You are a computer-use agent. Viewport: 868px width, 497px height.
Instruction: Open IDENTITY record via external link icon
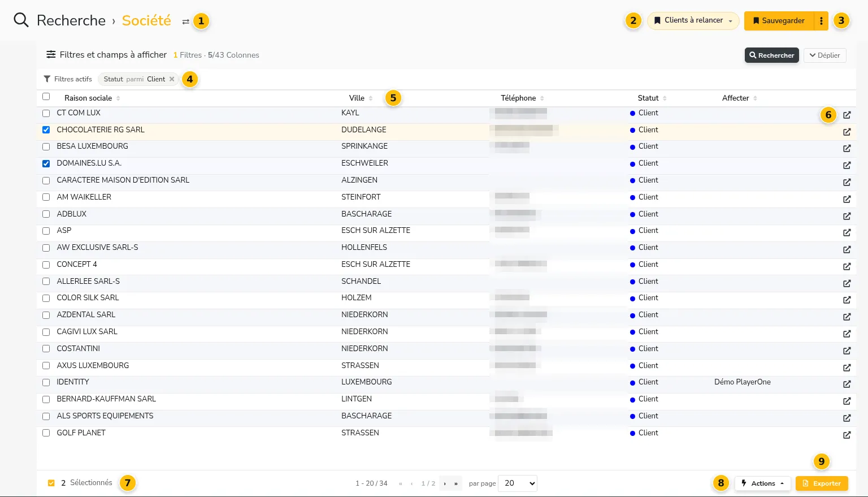point(847,384)
